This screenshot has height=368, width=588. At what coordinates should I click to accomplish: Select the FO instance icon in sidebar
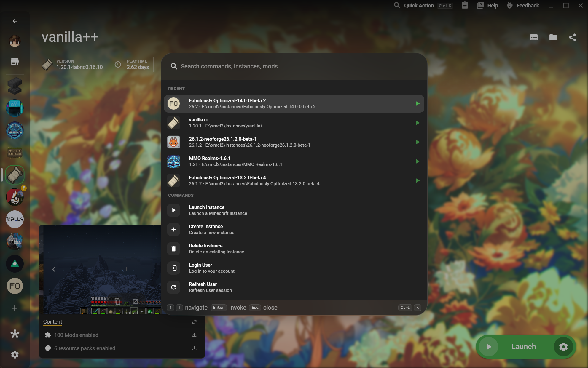(15, 286)
